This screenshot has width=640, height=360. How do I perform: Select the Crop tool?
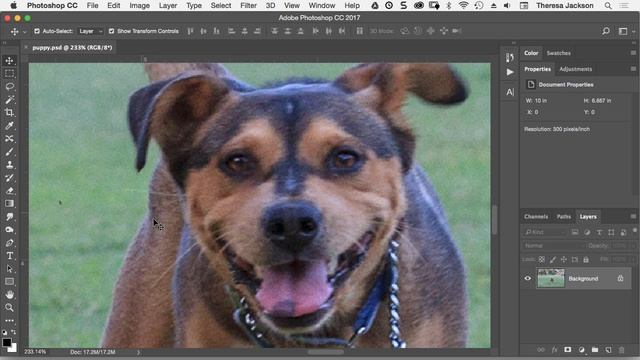tap(9, 113)
